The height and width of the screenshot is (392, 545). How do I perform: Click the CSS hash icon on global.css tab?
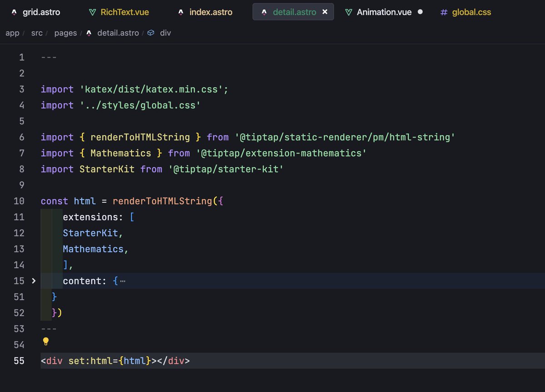click(x=444, y=12)
